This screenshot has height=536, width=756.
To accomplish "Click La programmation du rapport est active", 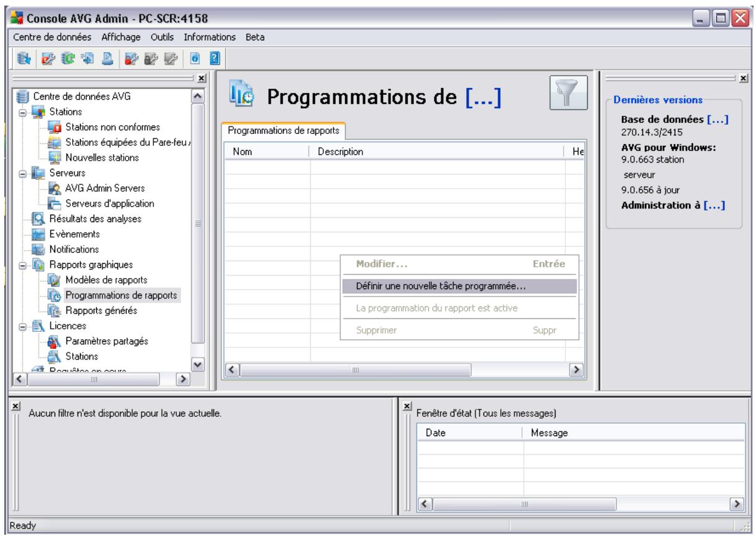I will tap(459, 308).
